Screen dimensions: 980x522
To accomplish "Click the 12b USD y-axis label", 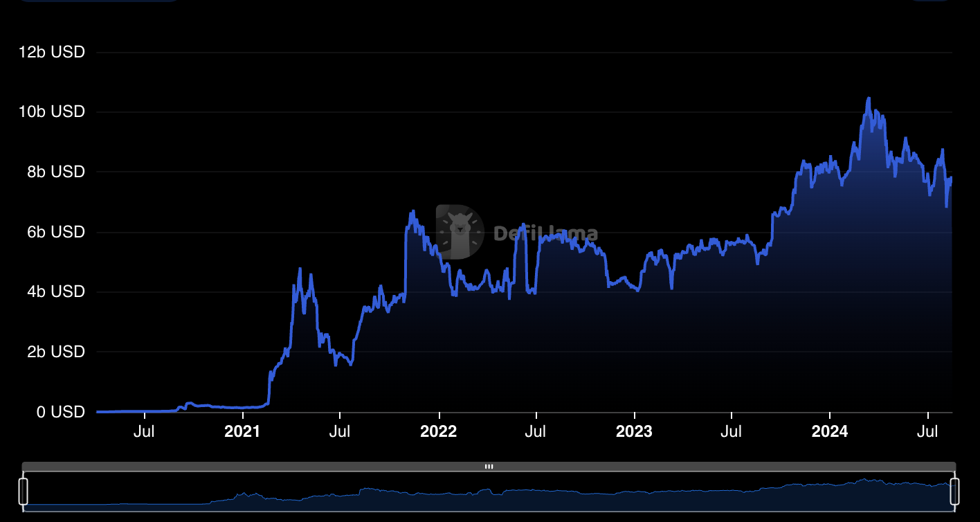I will click(x=51, y=52).
